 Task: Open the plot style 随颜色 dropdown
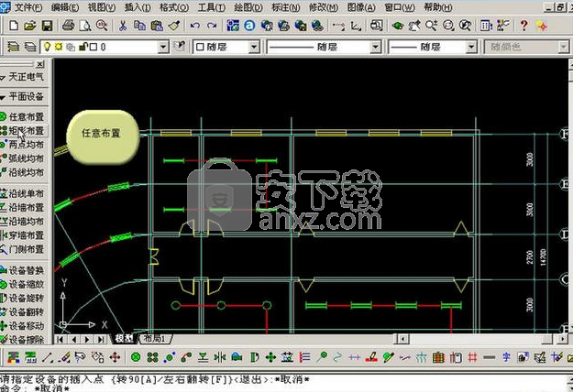click(564, 47)
